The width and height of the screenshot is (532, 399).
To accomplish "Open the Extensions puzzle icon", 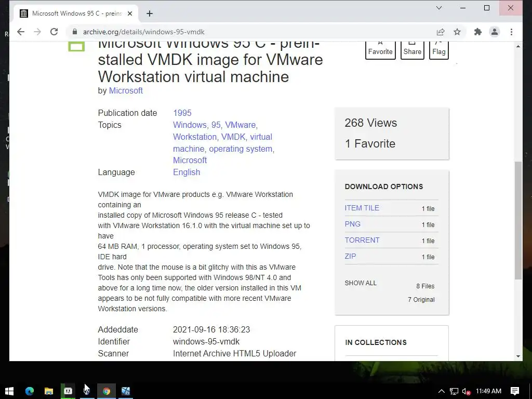I will (478, 32).
